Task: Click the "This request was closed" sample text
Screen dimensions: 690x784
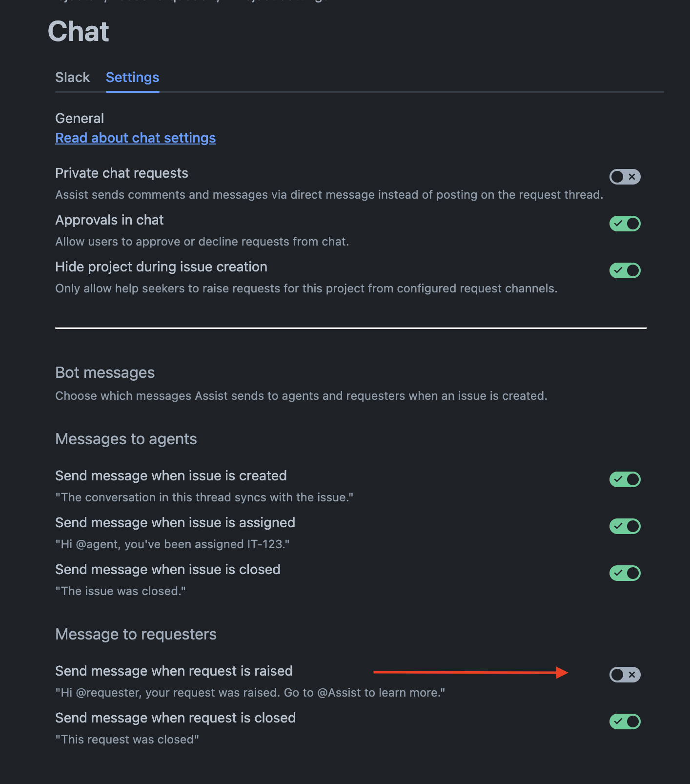Action: [x=127, y=740]
